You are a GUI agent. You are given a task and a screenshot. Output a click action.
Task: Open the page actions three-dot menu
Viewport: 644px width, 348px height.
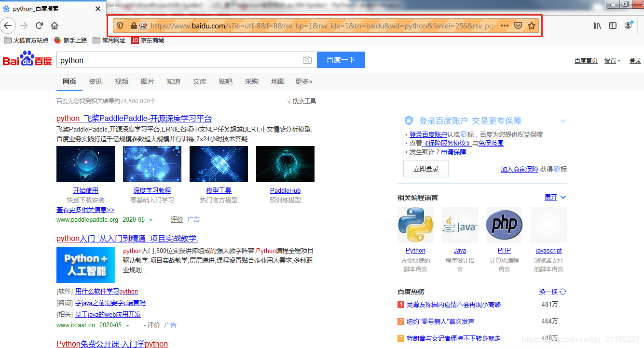(505, 26)
